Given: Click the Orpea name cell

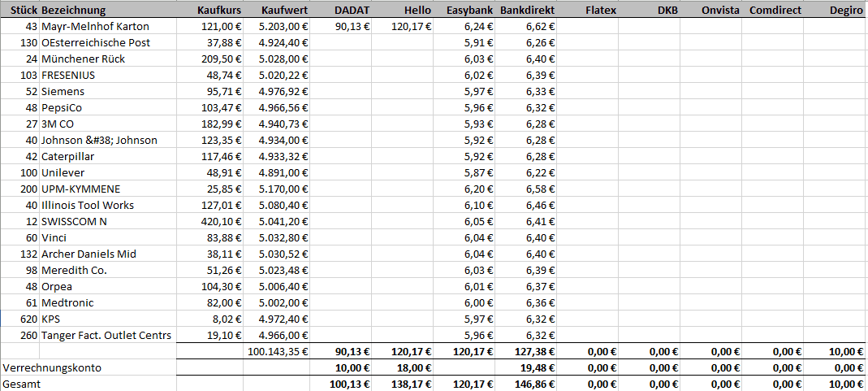Looking at the screenshot, I should point(108,286).
